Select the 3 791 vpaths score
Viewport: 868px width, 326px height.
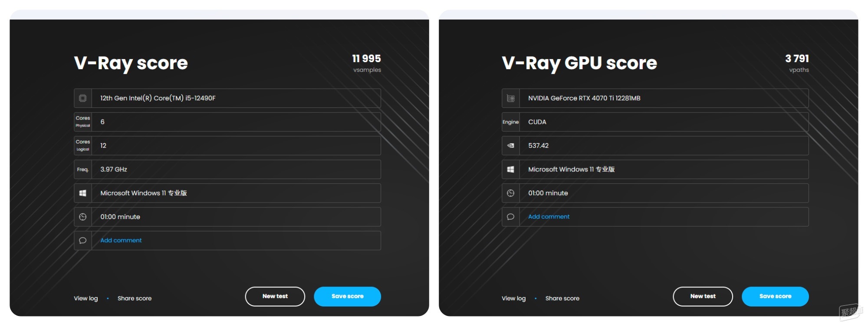[x=797, y=59]
